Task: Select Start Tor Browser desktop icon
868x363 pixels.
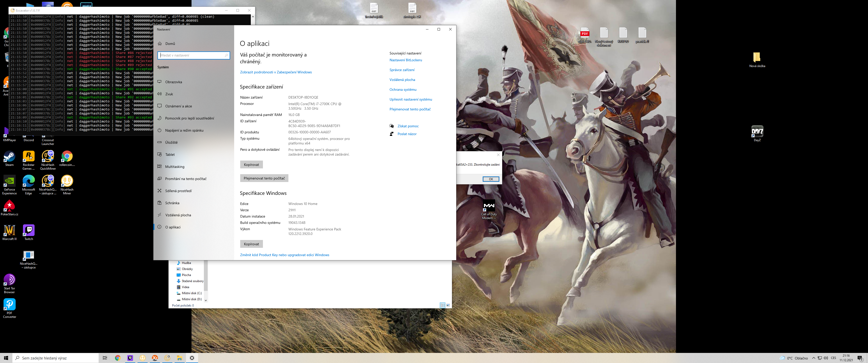Action: point(9,284)
